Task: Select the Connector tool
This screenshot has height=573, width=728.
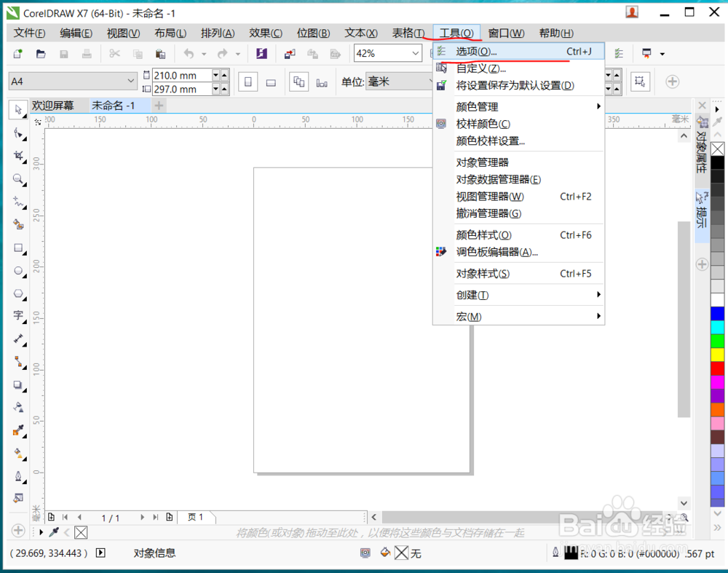Action: [x=18, y=362]
